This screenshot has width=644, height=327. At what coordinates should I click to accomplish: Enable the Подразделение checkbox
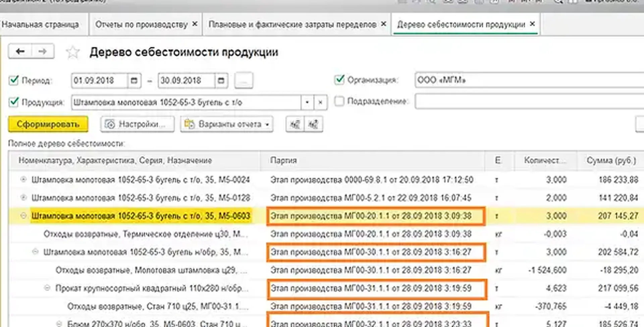pos(339,101)
